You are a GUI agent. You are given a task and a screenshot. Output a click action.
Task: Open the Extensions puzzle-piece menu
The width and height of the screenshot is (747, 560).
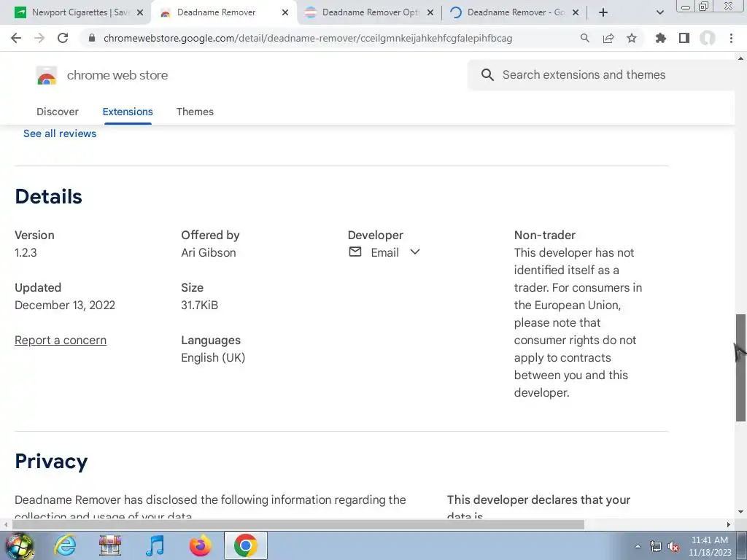pos(660,38)
